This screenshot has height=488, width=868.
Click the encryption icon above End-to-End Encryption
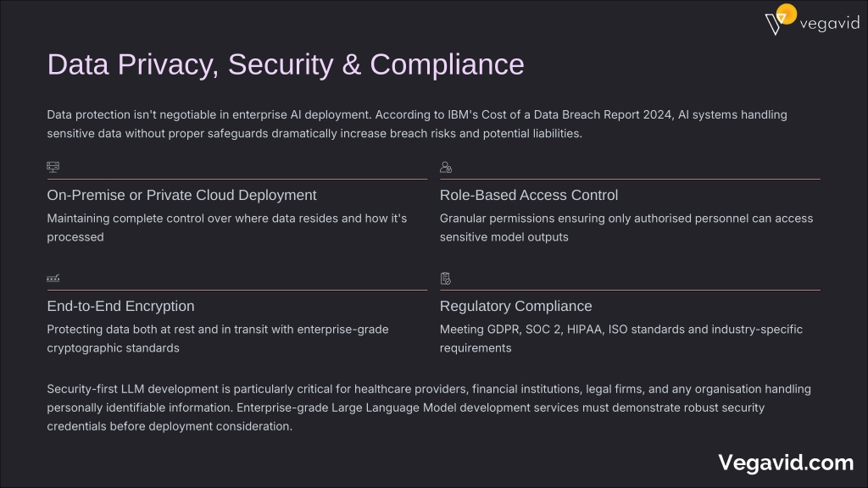pyautogui.click(x=53, y=278)
